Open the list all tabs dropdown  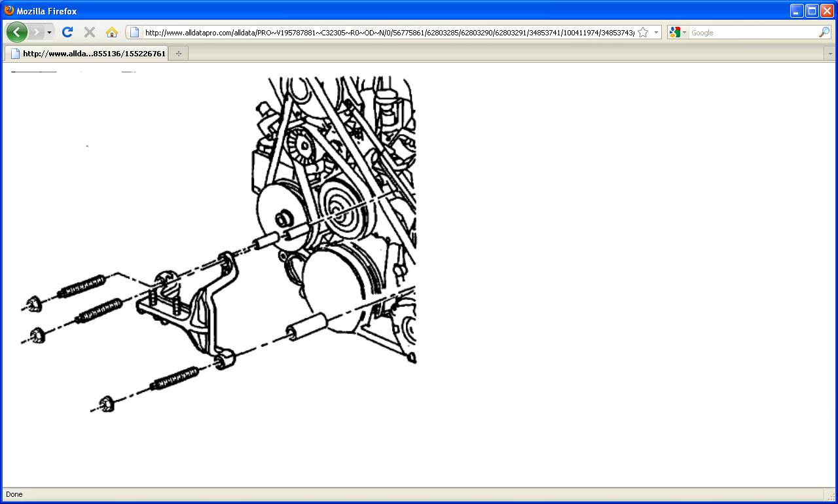coord(830,54)
